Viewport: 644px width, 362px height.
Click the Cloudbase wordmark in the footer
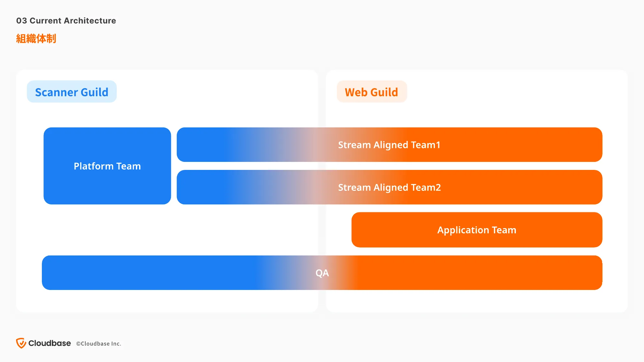(x=50, y=343)
